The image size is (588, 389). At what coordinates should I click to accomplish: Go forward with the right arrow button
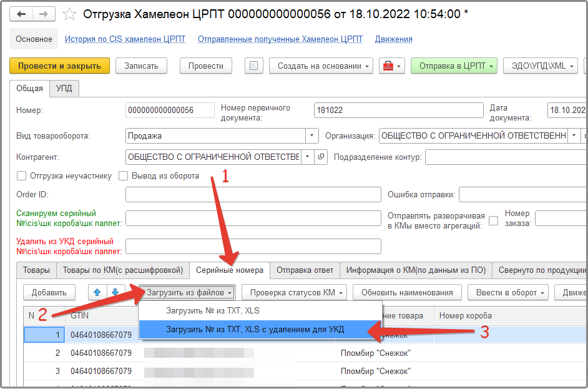(x=44, y=14)
